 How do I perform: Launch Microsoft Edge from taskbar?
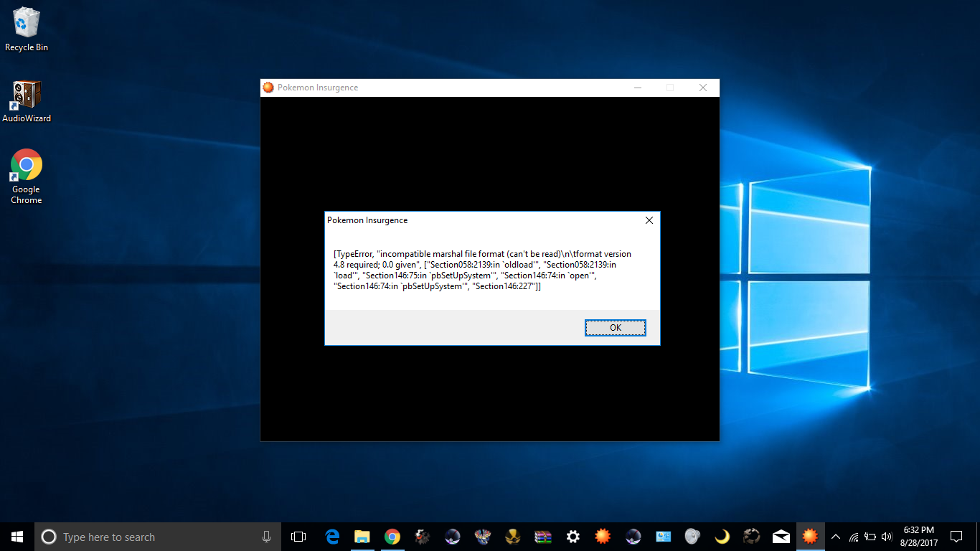click(x=332, y=537)
